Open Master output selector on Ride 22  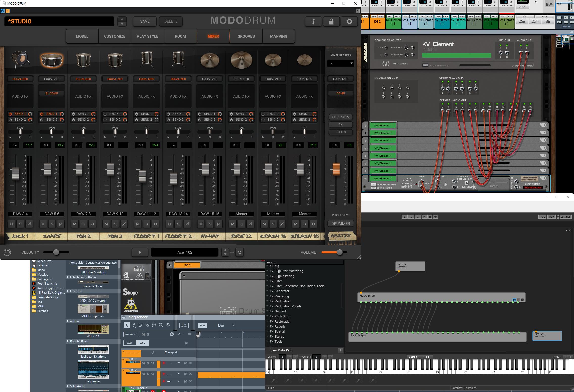point(241,214)
